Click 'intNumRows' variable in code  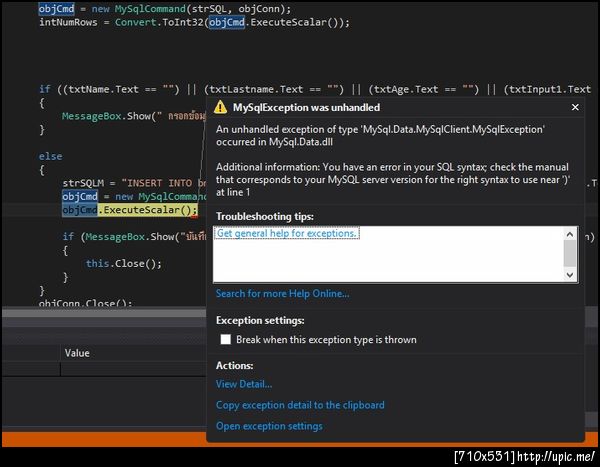[x=68, y=22]
